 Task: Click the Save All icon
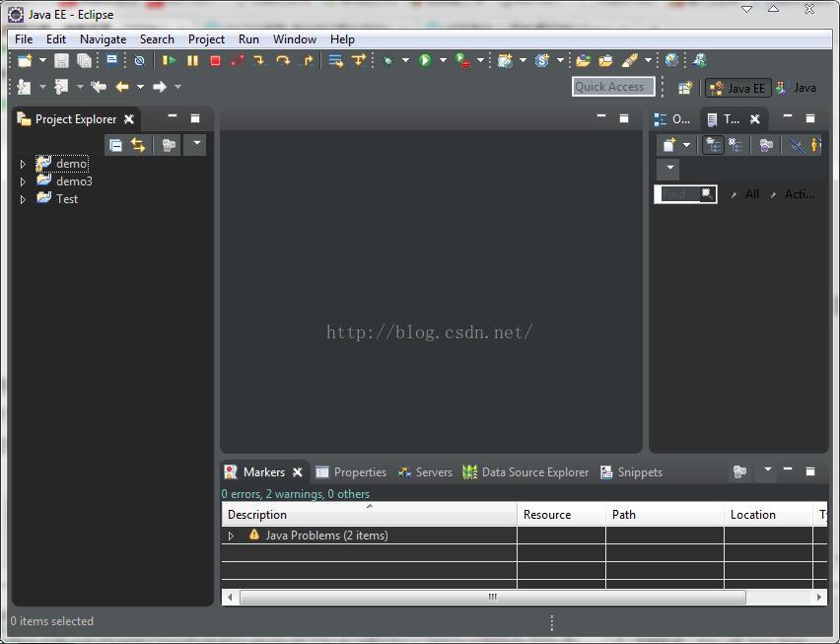pos(84,60)
